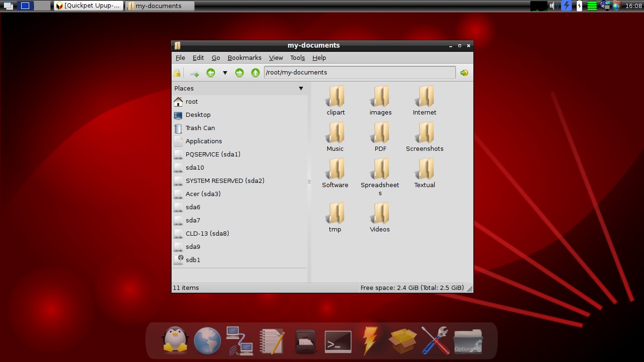Viewport: 644px width, 362px height.
Task: Open Trash Can in the Places list
Action: [239, 128]
